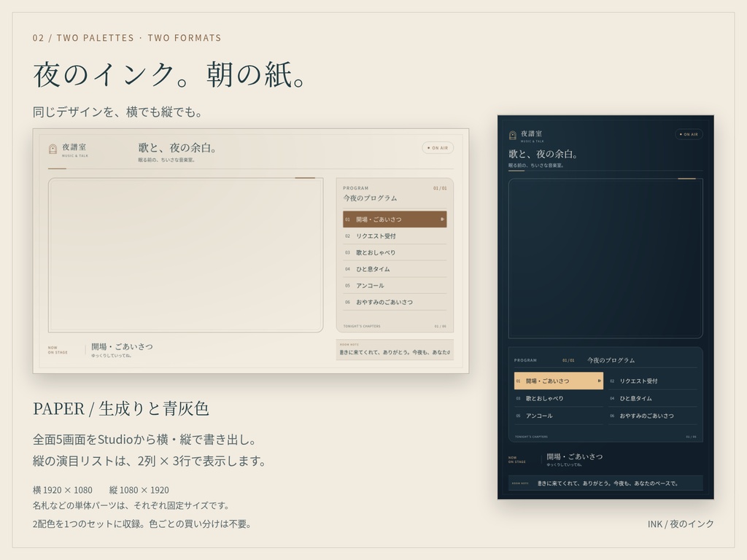Select 開場・ごあいさつ highlighted row in ink mockup
The width and height of the screenshot is (747, 560).
pos(558,381)
